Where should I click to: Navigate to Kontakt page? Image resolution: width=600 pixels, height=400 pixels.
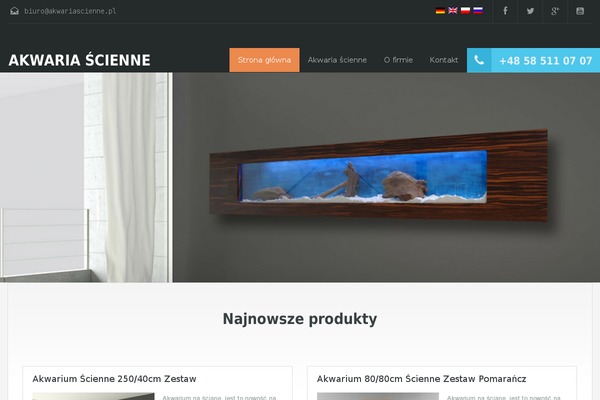pos(443,60)
